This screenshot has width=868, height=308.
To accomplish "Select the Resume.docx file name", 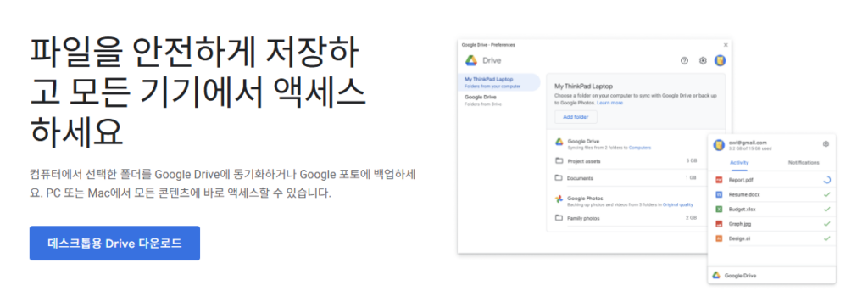I will [x=743, y=195].
